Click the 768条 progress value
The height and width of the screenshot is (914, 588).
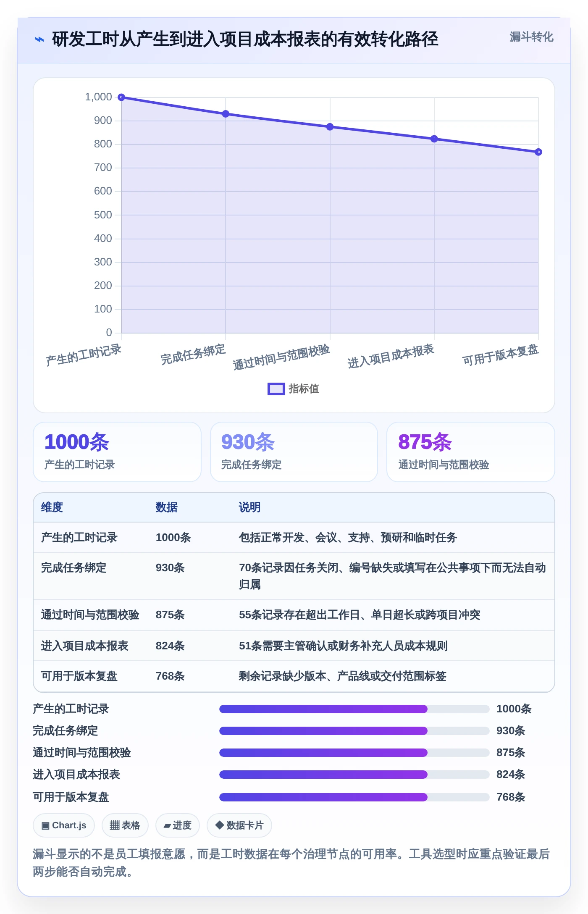point(511,797)
